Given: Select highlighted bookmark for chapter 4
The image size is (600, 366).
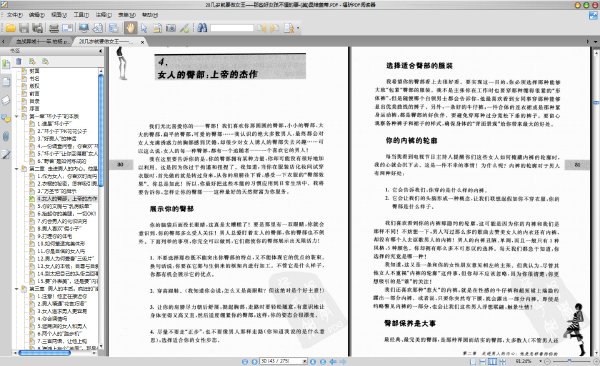Looking at the screenshot, I should (67, 199).
